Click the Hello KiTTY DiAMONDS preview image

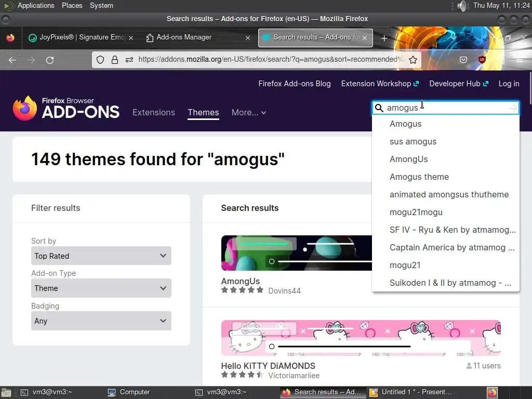click(361, 338)
